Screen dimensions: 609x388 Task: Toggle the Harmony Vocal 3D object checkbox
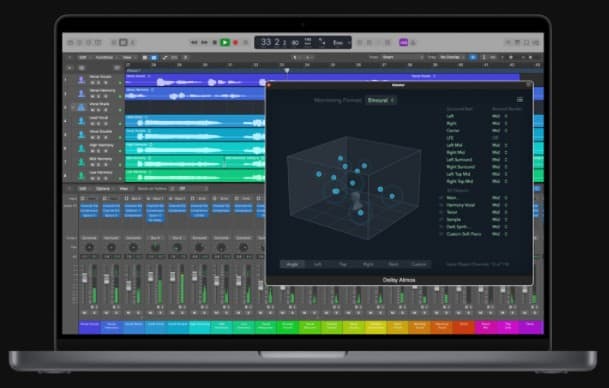(441, 205)
